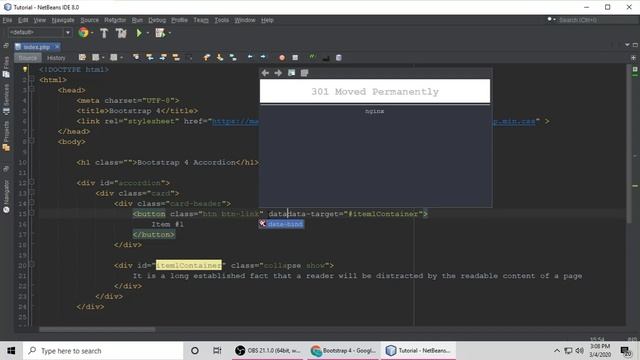The height and width of the screenshot is (360, 640).
Task: Click the red macro record icon
Action: pyautogui.click(x=282, y=58)
